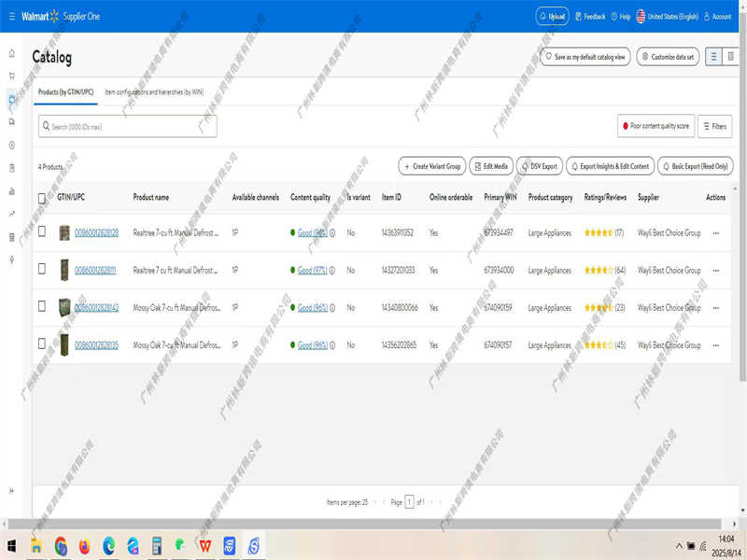This screenshot has height=560, width=747.
Task: Open Firefox from the taskbar
Action: point(84,546)
